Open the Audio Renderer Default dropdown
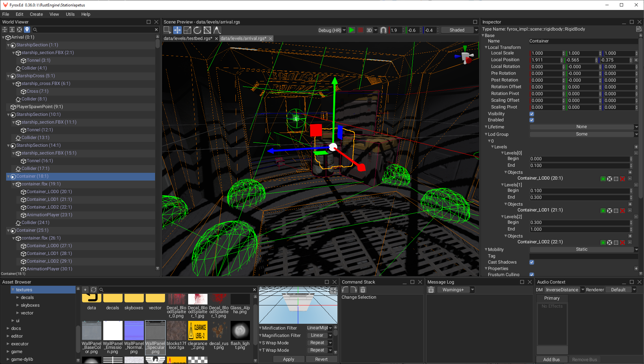The image size is (644, 364). [x=621, y=290]
